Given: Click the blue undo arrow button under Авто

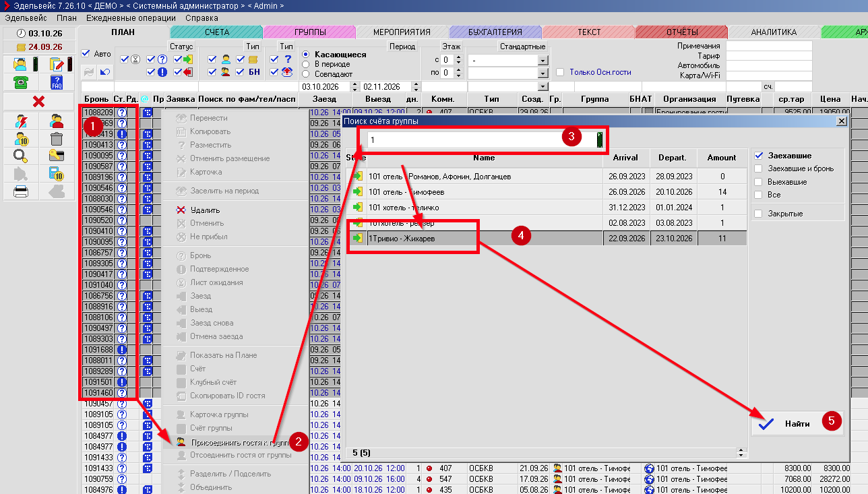Looking at the screenshot, I should tap(105, 72).
